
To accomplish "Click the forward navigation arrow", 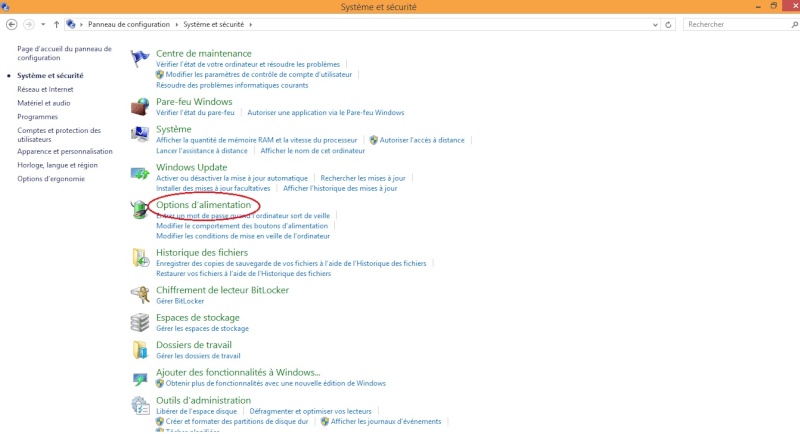I will tap(29, 24).
